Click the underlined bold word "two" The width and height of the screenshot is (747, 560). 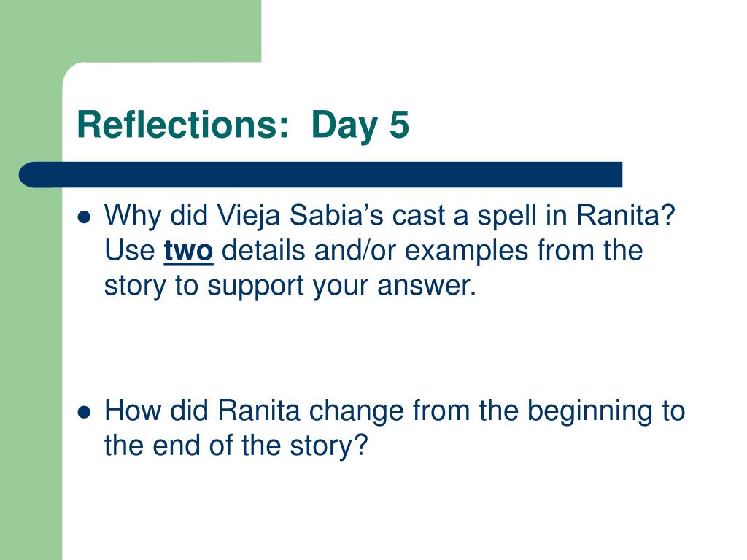coord(188,251)
